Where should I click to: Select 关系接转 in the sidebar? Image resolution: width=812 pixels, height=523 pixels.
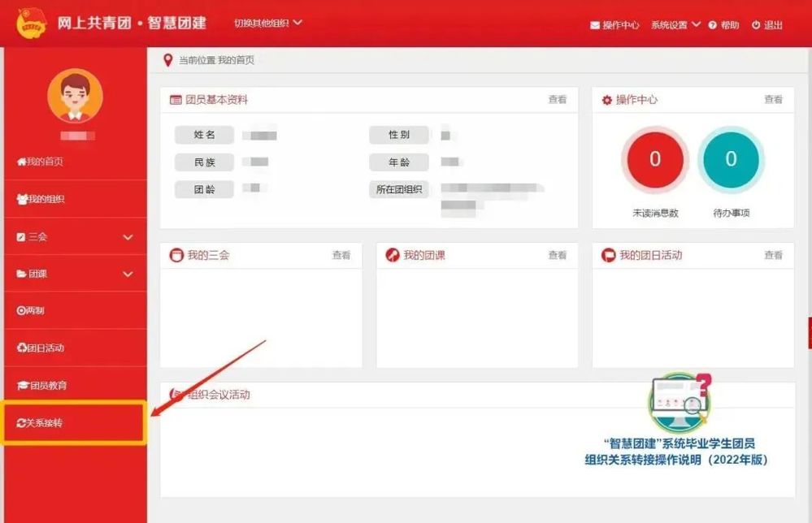click(x=73, y=423)
